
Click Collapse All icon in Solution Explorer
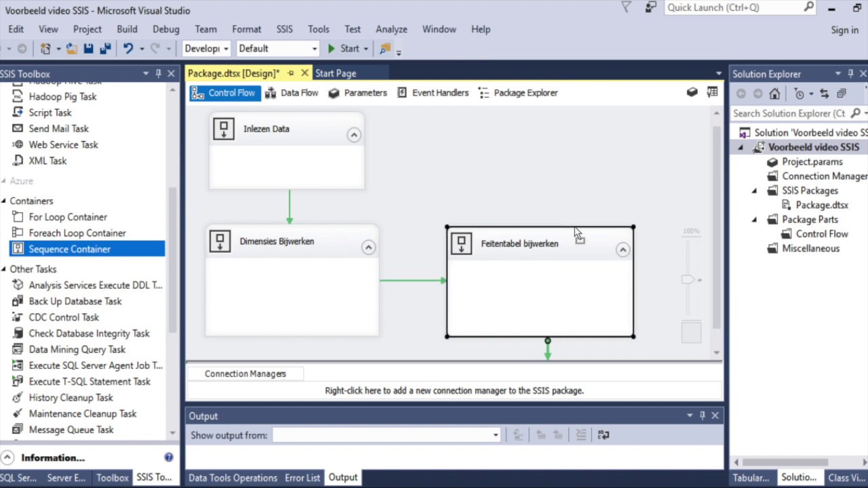point(842,94)
